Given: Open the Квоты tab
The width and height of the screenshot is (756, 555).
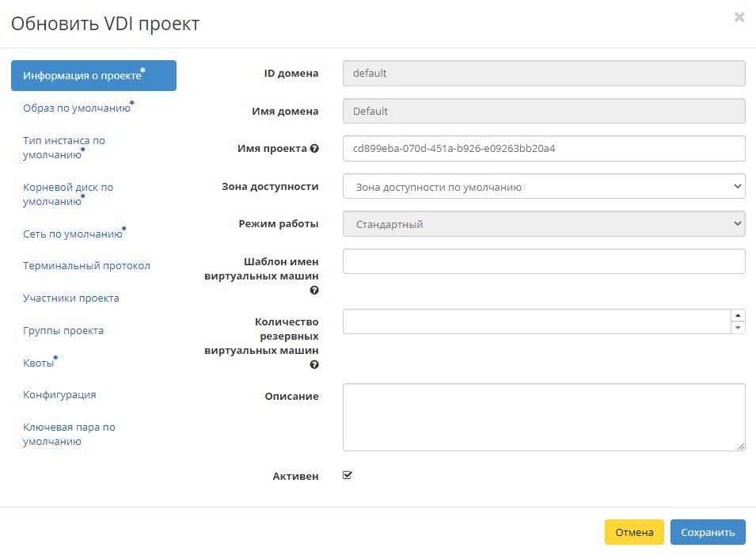Looking at the screenshot, I should (x=39, y=363).
